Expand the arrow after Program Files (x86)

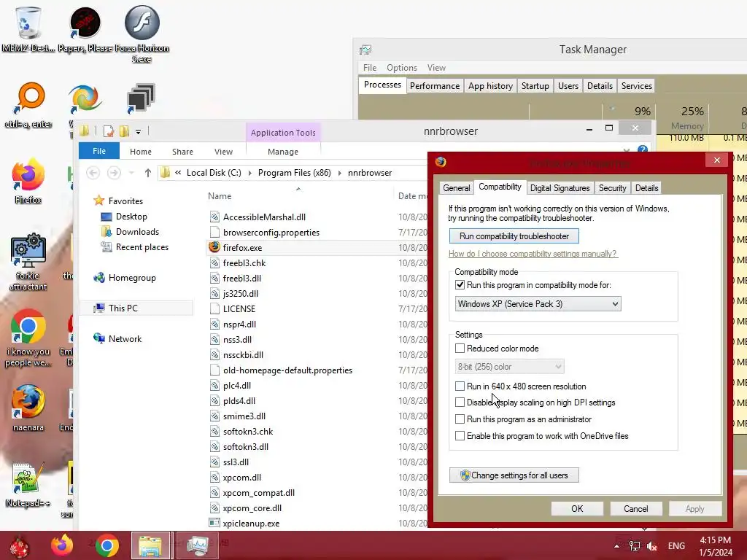pos(340,173)
